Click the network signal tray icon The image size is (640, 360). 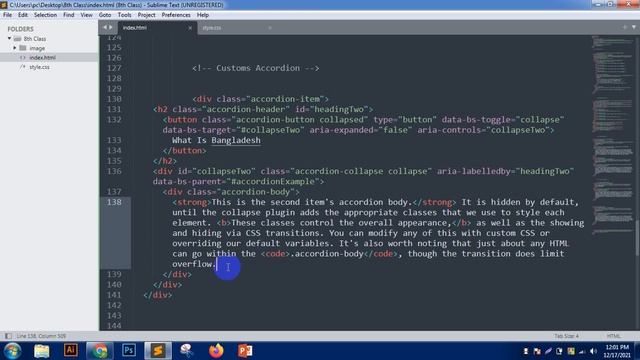582,351
